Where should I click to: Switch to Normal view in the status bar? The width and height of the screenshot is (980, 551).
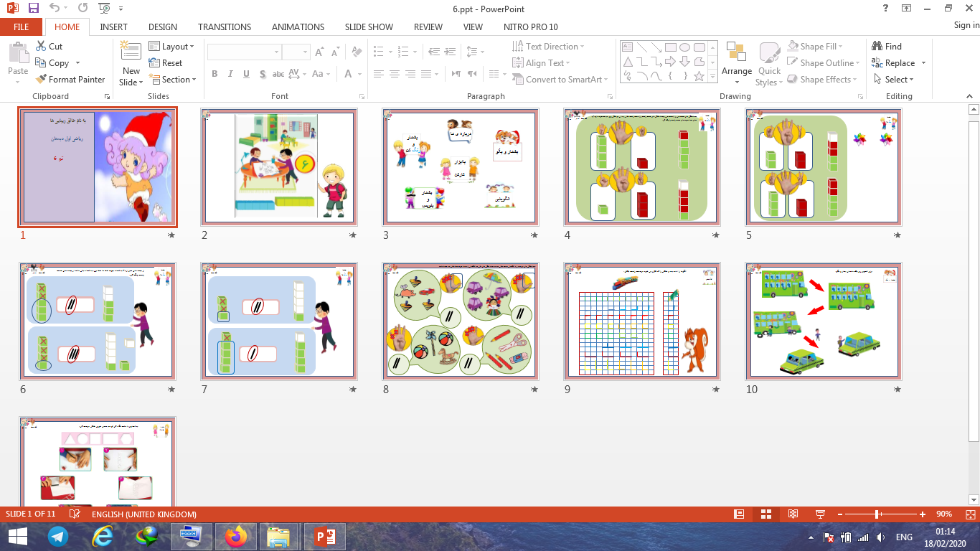[739, 514]
